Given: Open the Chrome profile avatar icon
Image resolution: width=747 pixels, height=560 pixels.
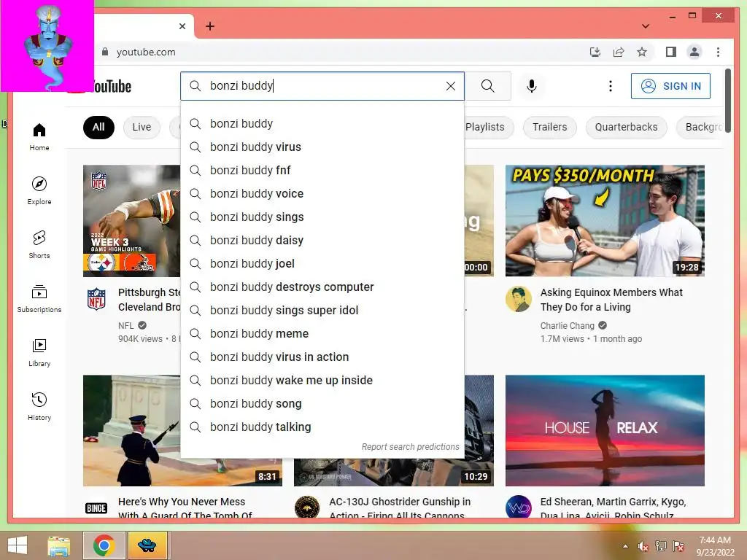Looking at the screenshot, I should [694, 52].
